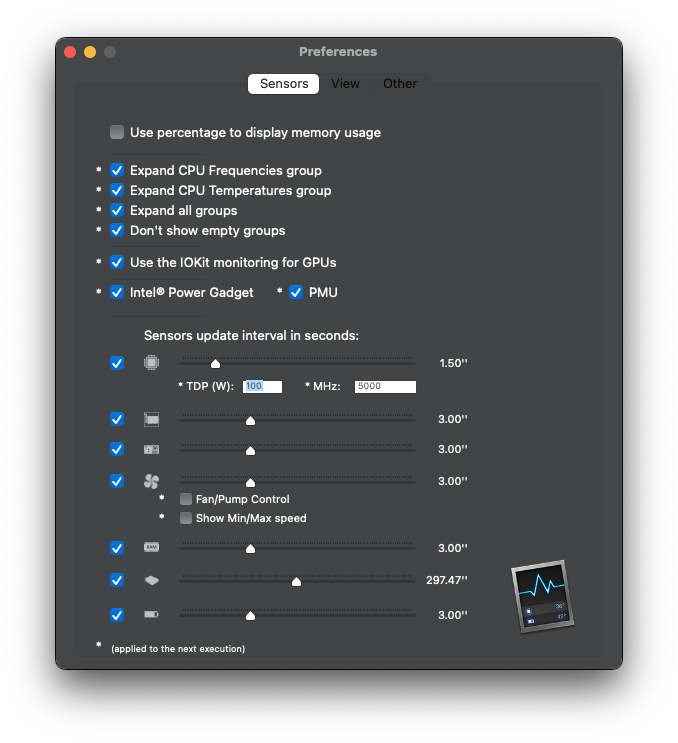678x743 pixels.
Task: Click the media drive sensor icon
Action: pyautogui.click(x=151, y=580)
